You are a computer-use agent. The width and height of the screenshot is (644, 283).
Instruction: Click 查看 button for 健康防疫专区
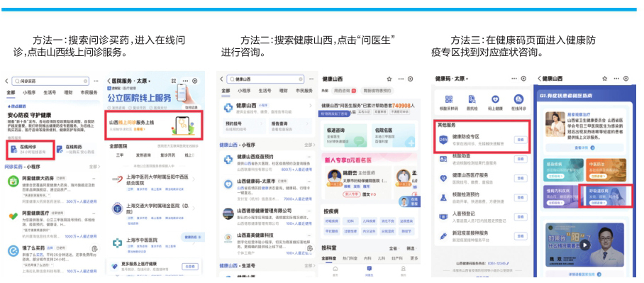click(x=521, y=140)
